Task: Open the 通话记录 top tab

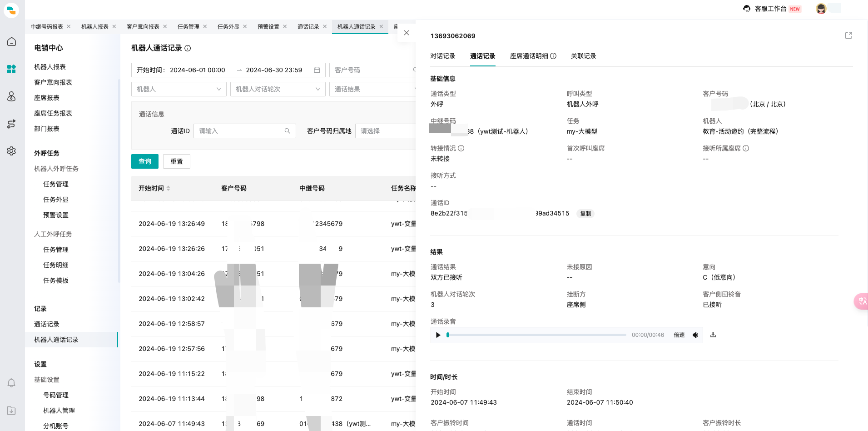Action: pyautogui.click(x=308, y=27)
